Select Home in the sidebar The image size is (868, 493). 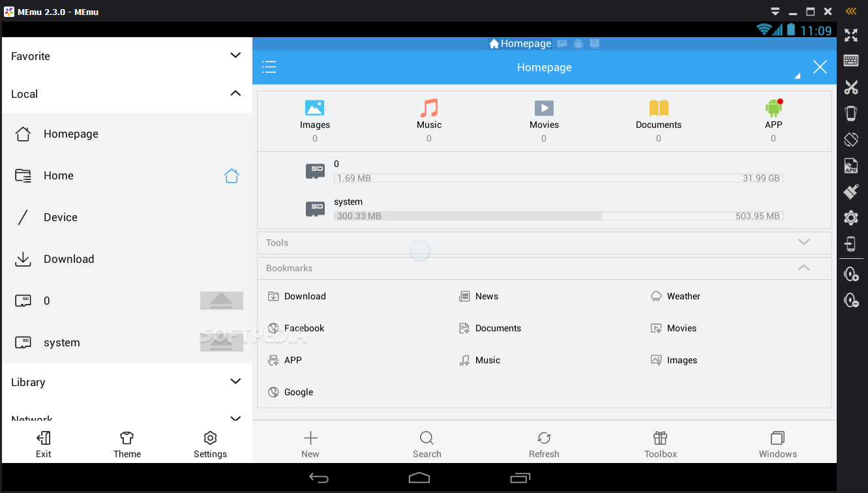pos(127,175)
